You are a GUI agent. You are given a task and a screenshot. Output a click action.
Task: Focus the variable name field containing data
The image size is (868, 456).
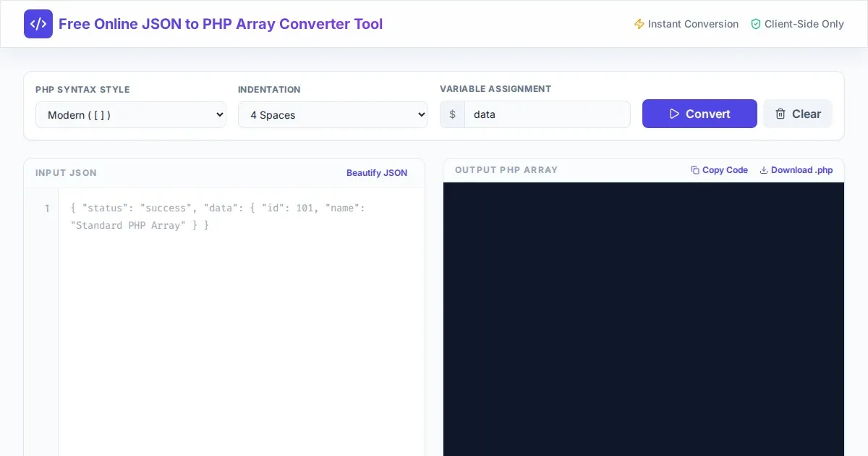pyautogui.click(x=547, y=114)
